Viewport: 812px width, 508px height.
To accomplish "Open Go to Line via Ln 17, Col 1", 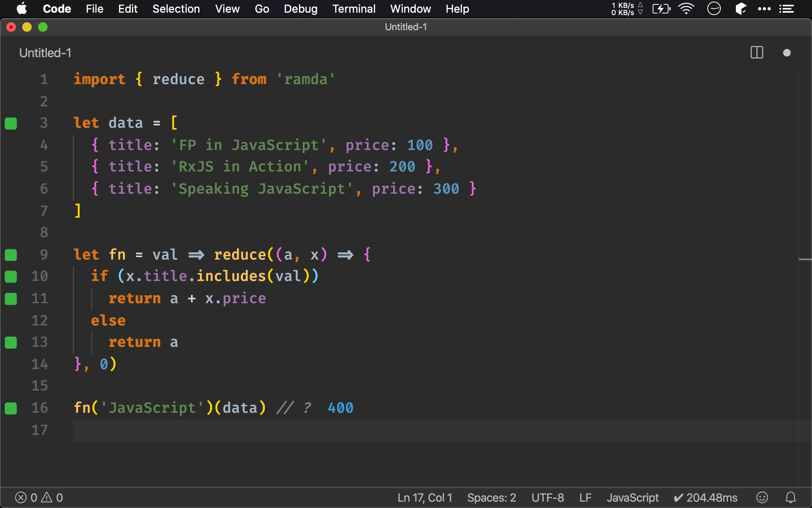I will pos(425,498).
